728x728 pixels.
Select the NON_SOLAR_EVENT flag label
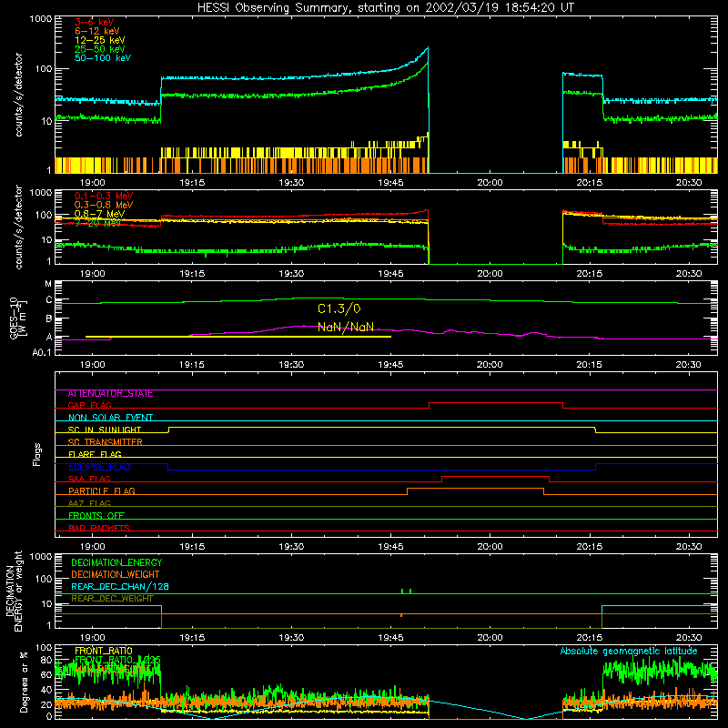[x=110, y=418]
